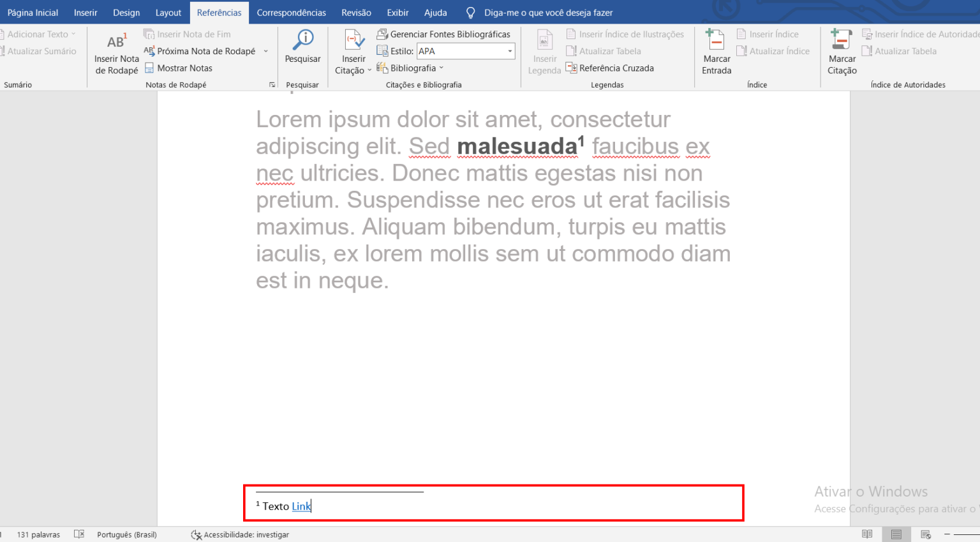Click Próxima Nota de Rodapé
The height and width of the screenshot is (542, 980).
coord(200,51)
